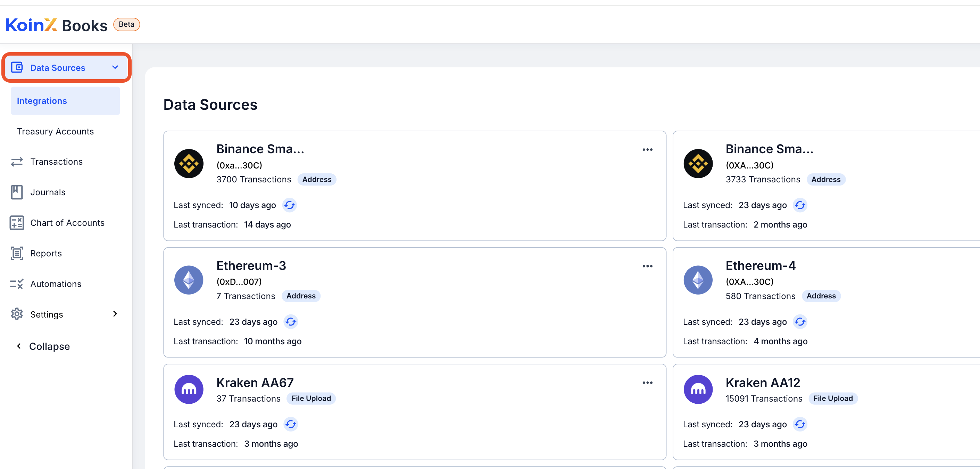Click Binance logo on 3700 Transactions card
The image size is (980, 469).
coord(189,164)
